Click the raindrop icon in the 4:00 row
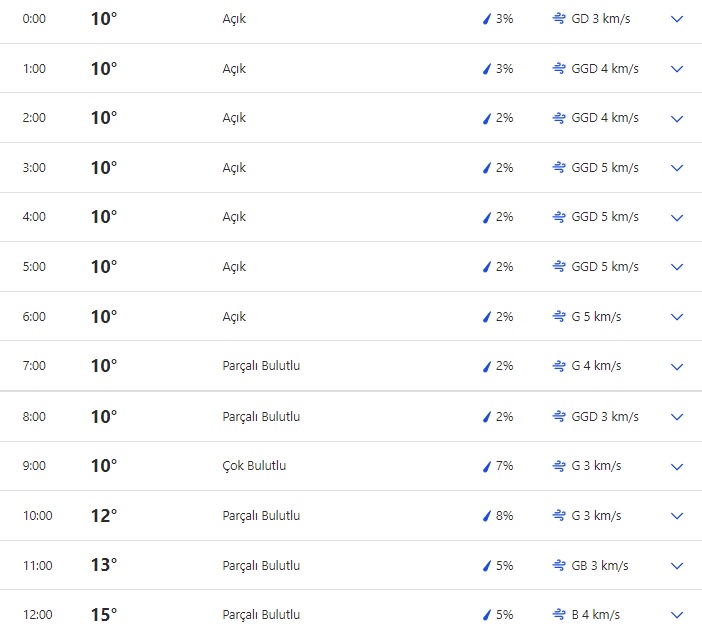The height and width of the screenshot is (636, 702). click(487, 218)
